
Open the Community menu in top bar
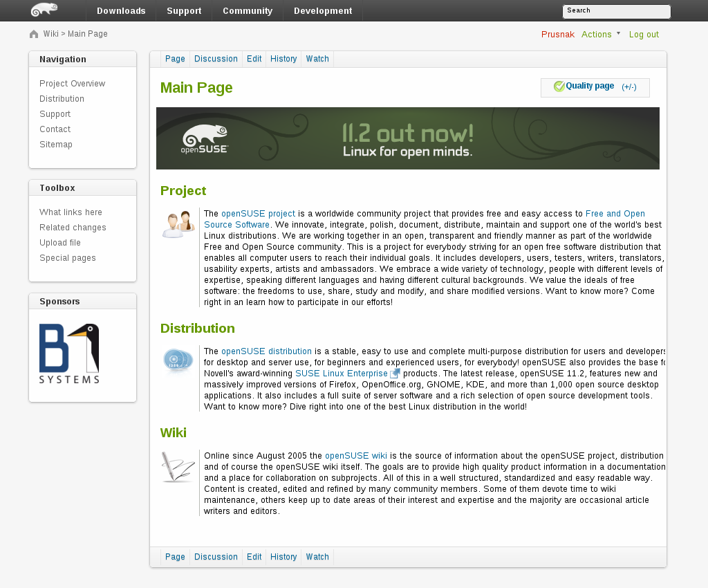pos(248,11)
